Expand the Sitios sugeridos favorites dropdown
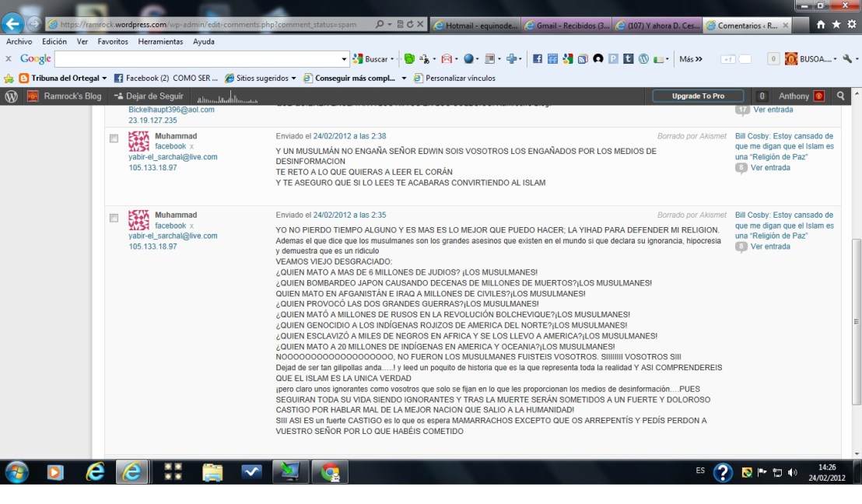 [293, 78]
